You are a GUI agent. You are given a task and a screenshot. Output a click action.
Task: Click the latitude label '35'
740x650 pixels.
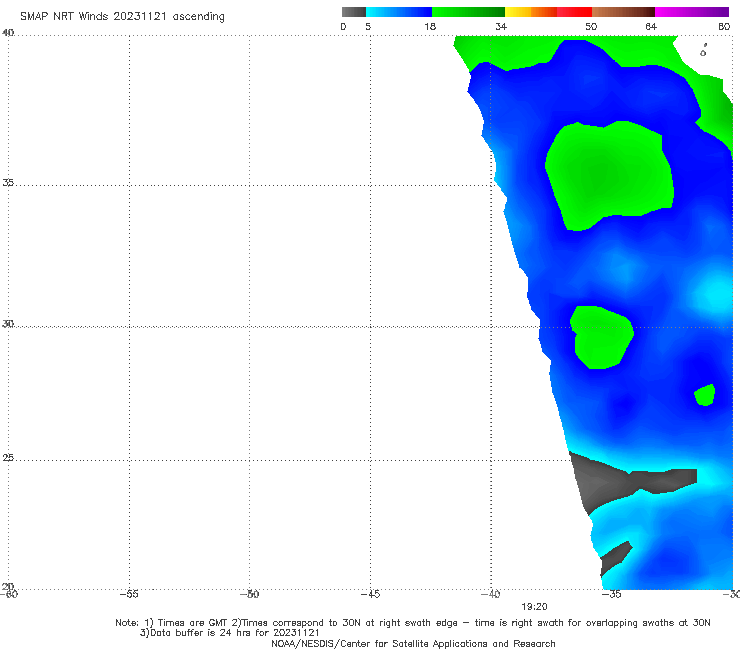pos(8,182)
